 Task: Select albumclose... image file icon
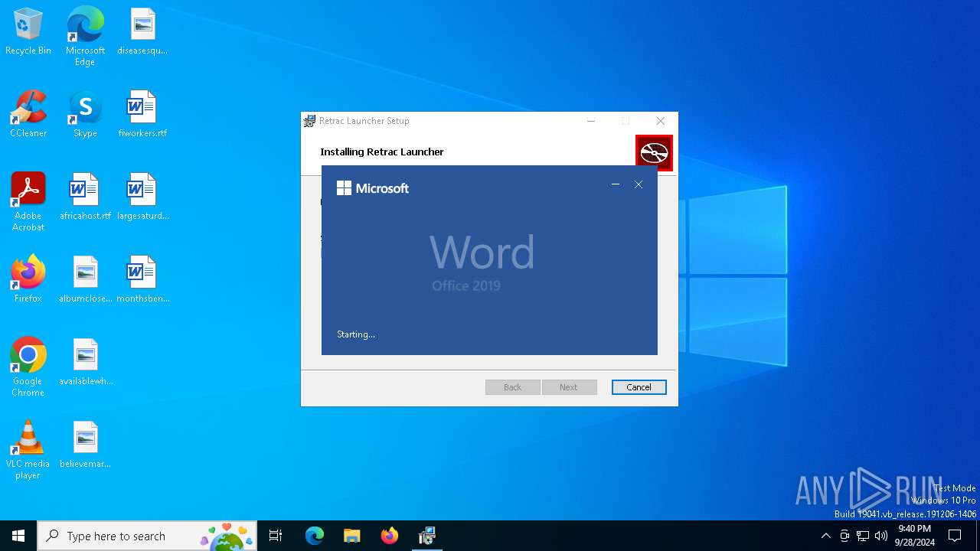click(85, 280)
